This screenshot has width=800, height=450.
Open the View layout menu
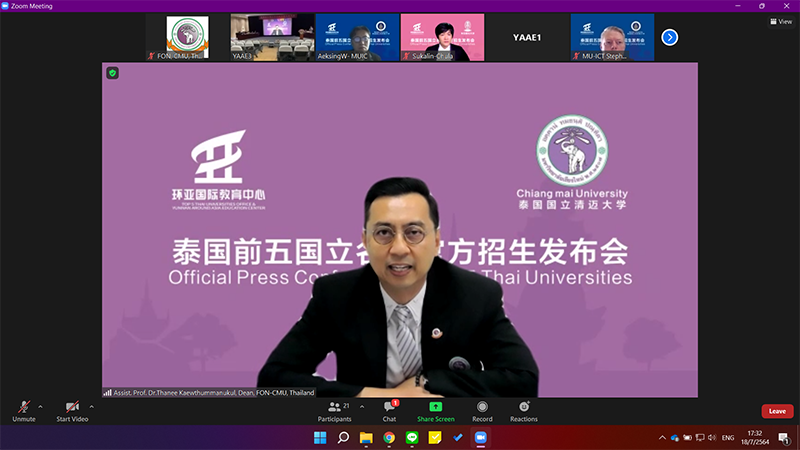780,21
